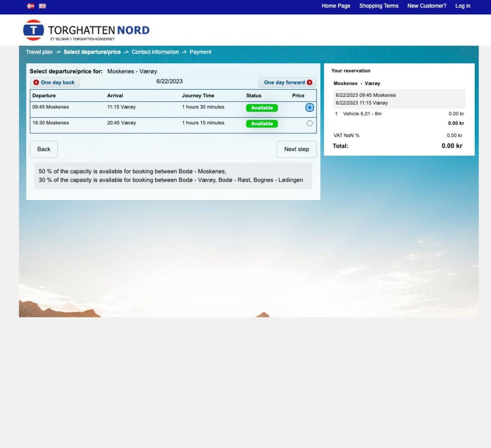
Task: Open the Home Page menu link
Action: point(336,6)
